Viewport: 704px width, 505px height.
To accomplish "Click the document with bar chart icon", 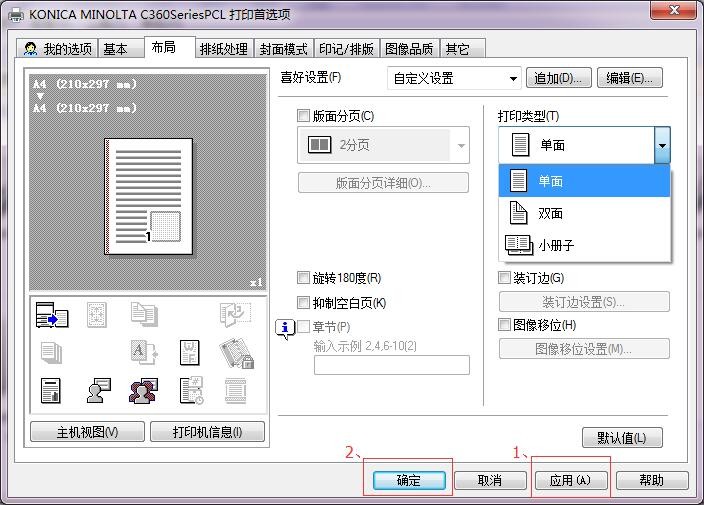I will pyautogui.click(x=52, y=391).
